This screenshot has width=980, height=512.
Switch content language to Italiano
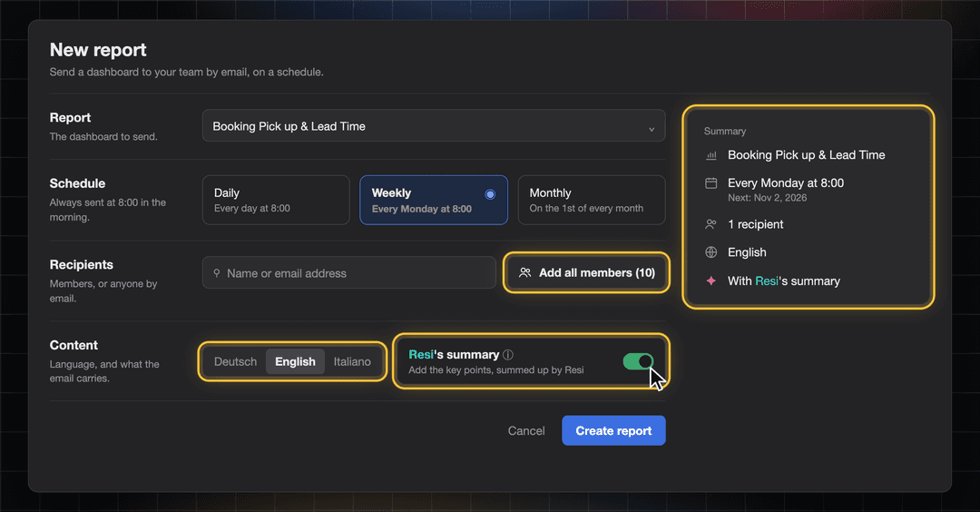pyautogui.click(x=352, y=361)
